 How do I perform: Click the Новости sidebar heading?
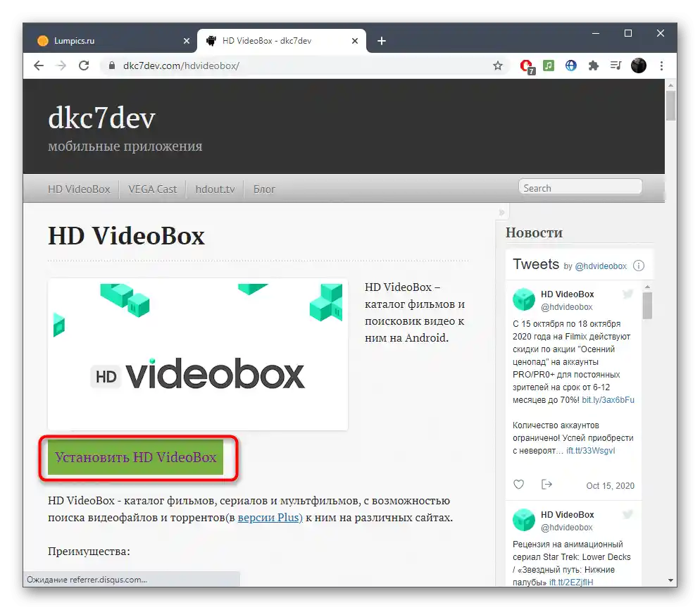534,232
